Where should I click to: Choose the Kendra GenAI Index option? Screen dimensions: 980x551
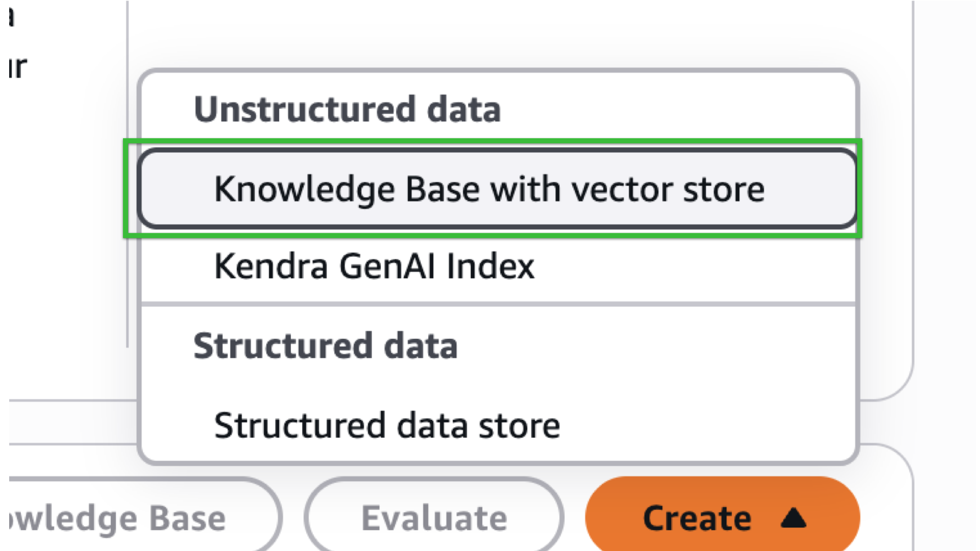pos(374,266)
